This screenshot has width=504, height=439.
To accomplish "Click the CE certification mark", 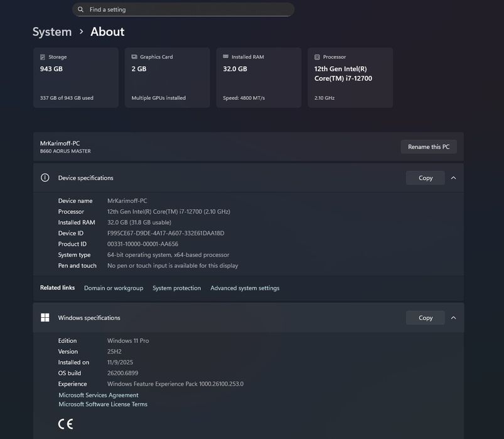I will point(65,424).
